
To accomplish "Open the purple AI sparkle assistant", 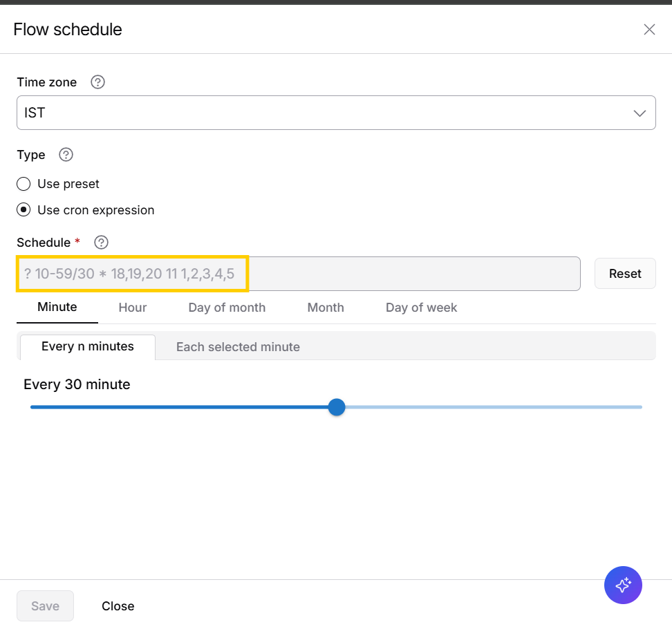I will (x=623, y=585).
